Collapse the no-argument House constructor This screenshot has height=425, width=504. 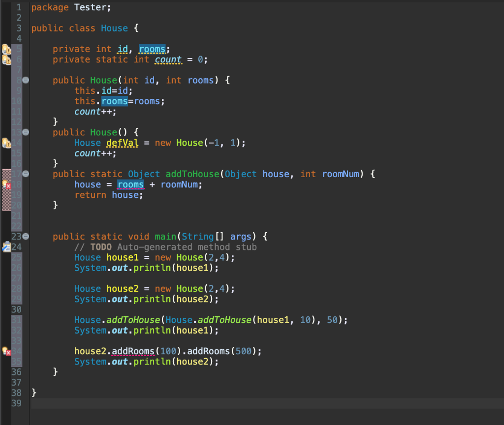pyautogui.click(x=25, y=132)
